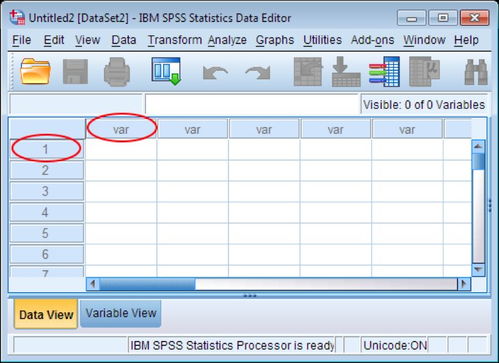Switch to the Variable View tab
Image resolution: width=499 pixels, height=363 pixels.
pos(121,313)
